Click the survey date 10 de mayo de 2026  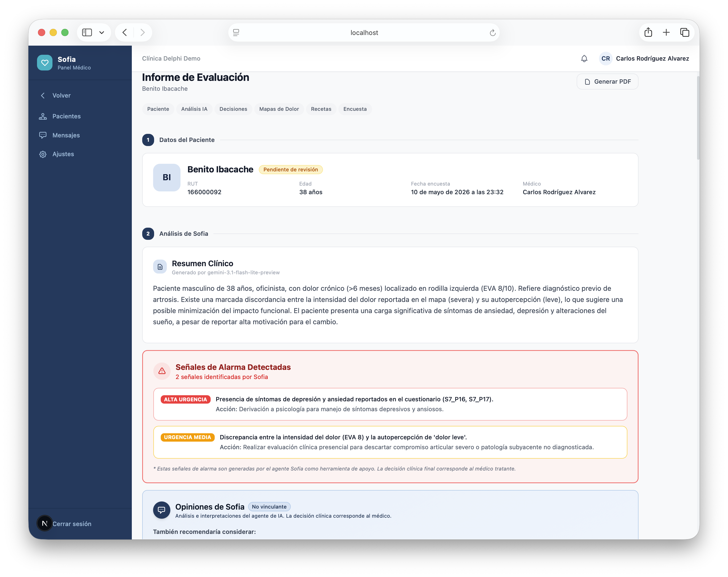coord(457,192)
